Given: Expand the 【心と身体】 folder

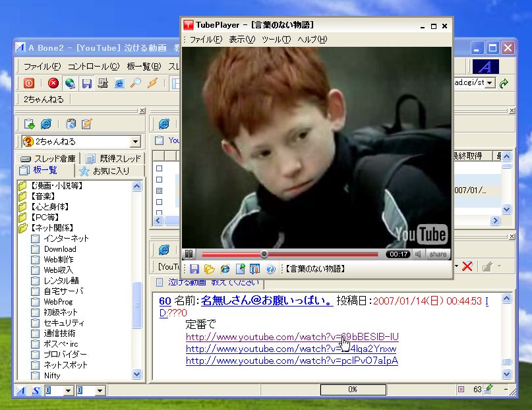Looking at the screenshot, I should [22, 207].
